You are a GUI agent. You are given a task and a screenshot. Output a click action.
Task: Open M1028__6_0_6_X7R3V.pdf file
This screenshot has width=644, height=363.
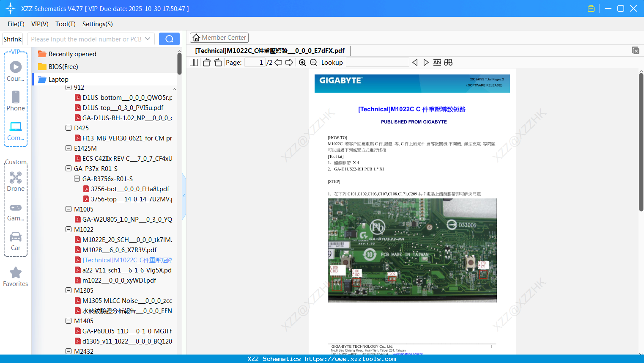[116, 250]
